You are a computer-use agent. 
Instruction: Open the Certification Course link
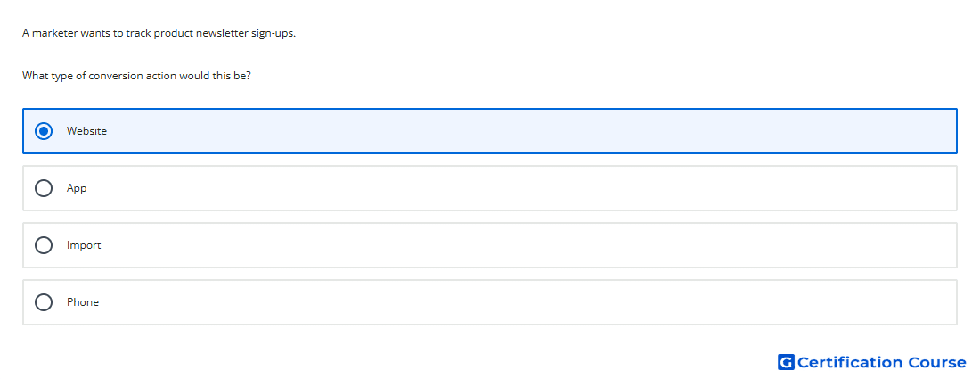coord(872,362)
